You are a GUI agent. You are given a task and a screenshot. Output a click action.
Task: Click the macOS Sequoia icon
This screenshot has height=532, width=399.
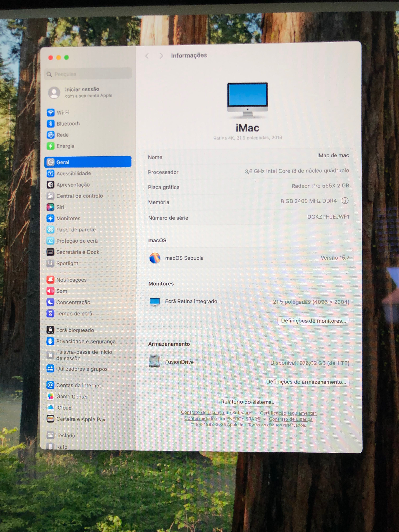[x=155, y=258]
